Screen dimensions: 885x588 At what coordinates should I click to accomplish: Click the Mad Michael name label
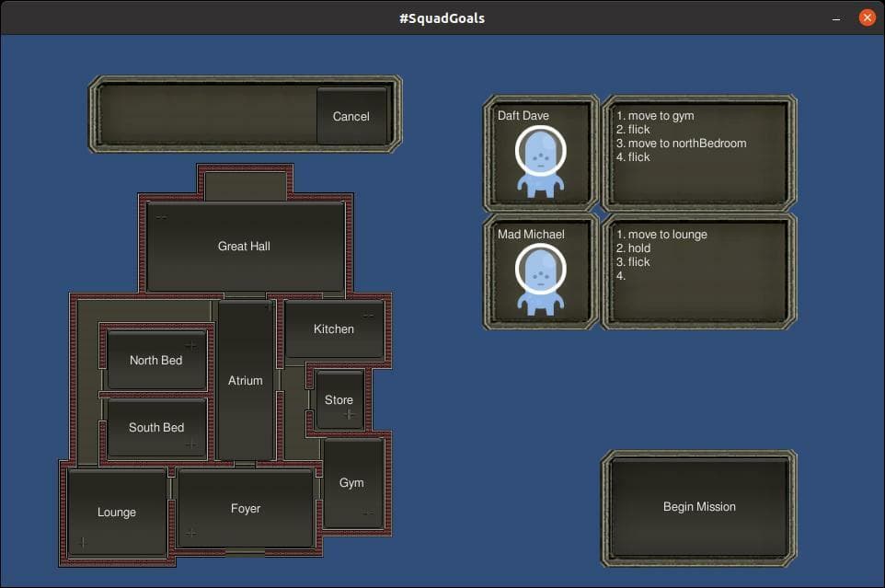pyautogui.click(x=531, y=234)
